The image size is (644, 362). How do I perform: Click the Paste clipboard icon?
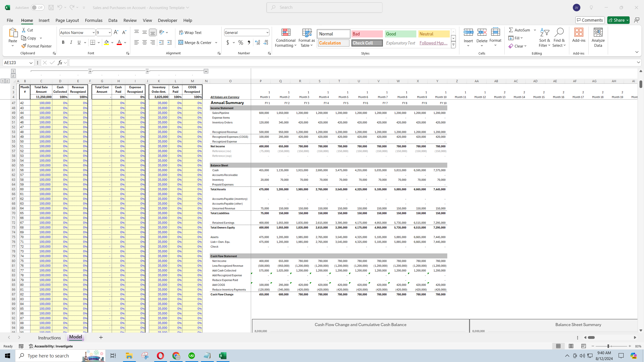[13, 33]
